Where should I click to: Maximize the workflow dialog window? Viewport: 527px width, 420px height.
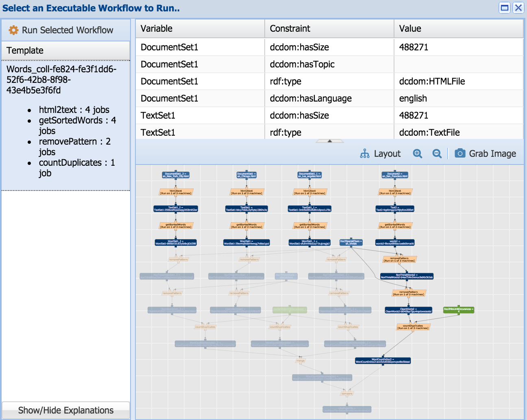pyautogui.click(x=504, y=8)
